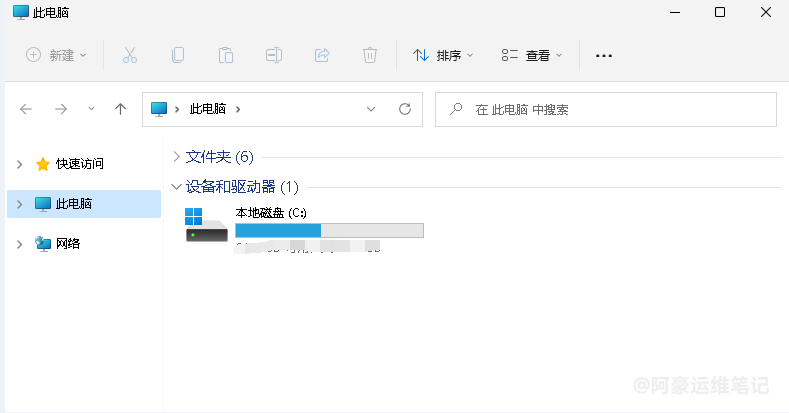789x413 pixels.
Task: Expand the 文件夹 (6) group
Action: 177,157
